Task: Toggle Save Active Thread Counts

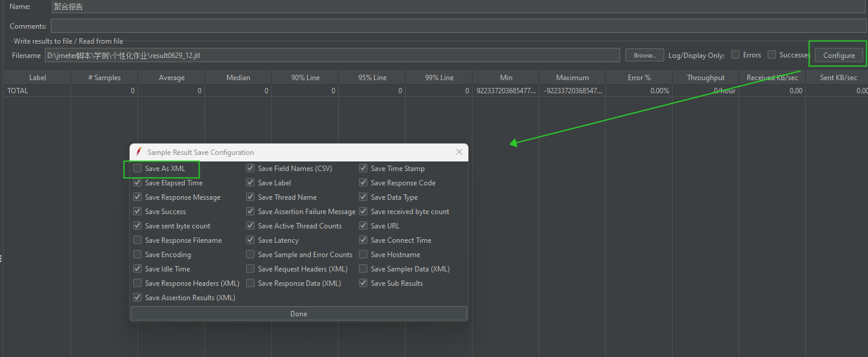Action: [251, 226]
